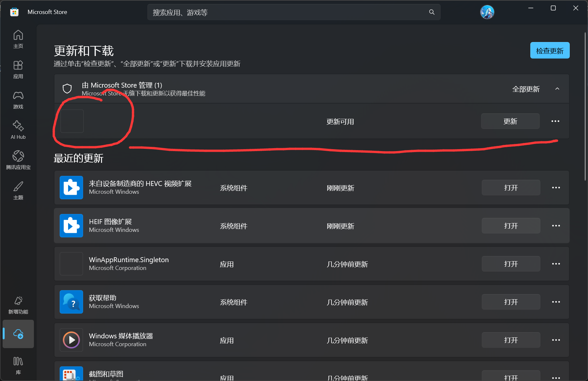Open the user profile avatar
Image resolution: width=588 pixels, height=381 pixels.
[487, 12]
